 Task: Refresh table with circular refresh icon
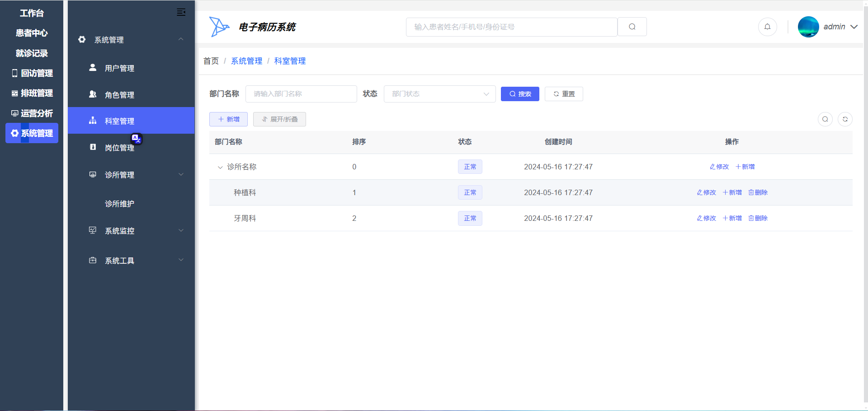click(845, 119)
